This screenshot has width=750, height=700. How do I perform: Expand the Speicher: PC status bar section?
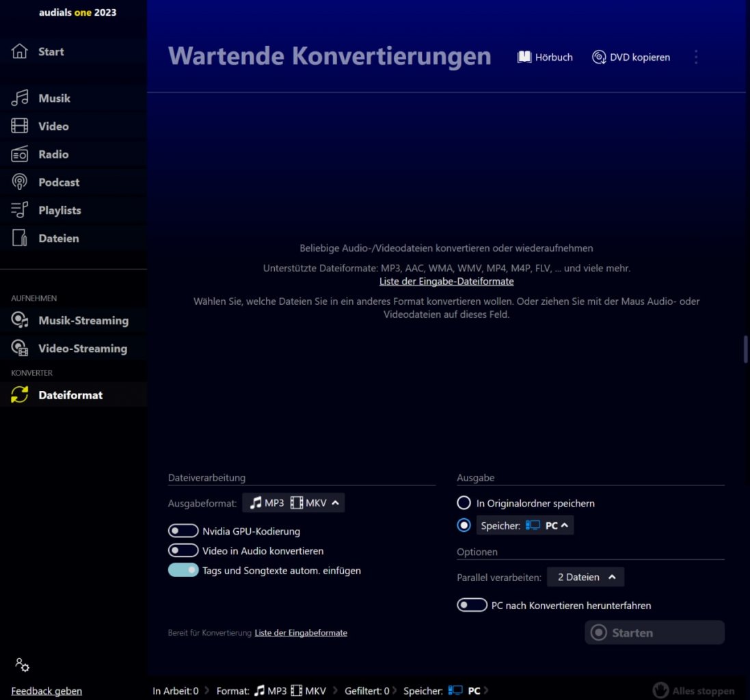[x=446, y=690]
